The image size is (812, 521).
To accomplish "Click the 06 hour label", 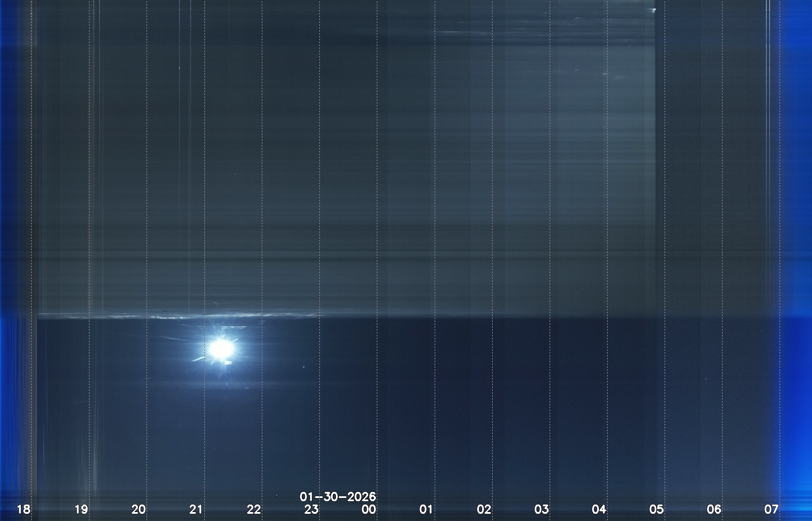I will (x=714, y=510).
